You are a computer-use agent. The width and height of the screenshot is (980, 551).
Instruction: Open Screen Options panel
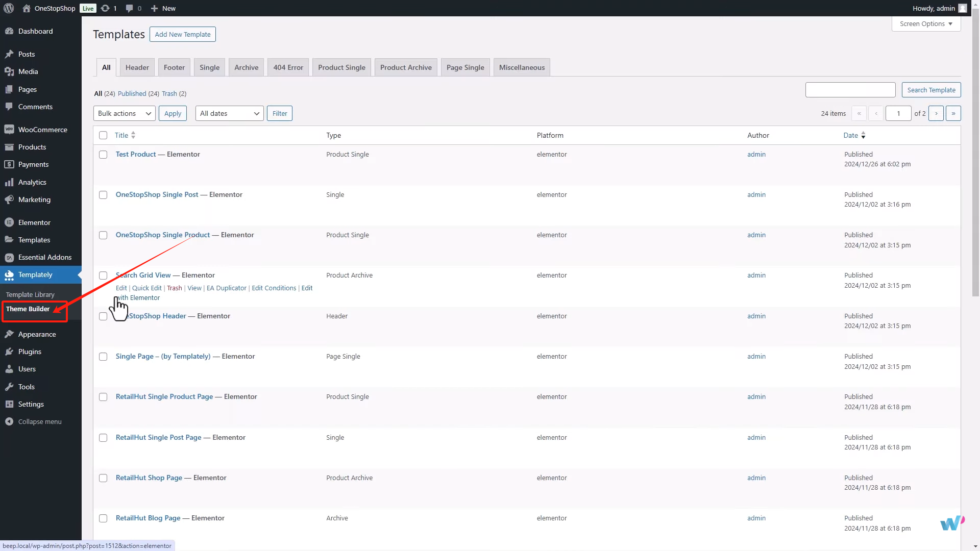925,23
